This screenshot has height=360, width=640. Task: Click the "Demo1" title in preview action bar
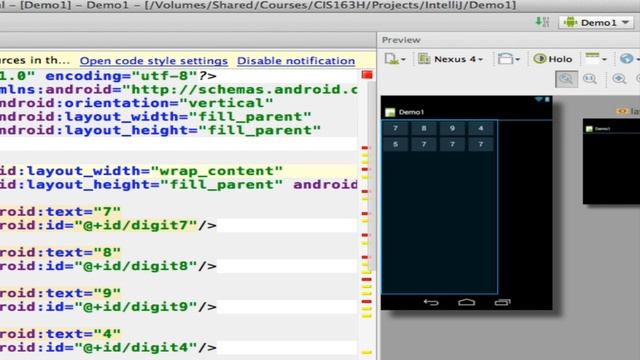pyautogui.click(x=411, y=112)
